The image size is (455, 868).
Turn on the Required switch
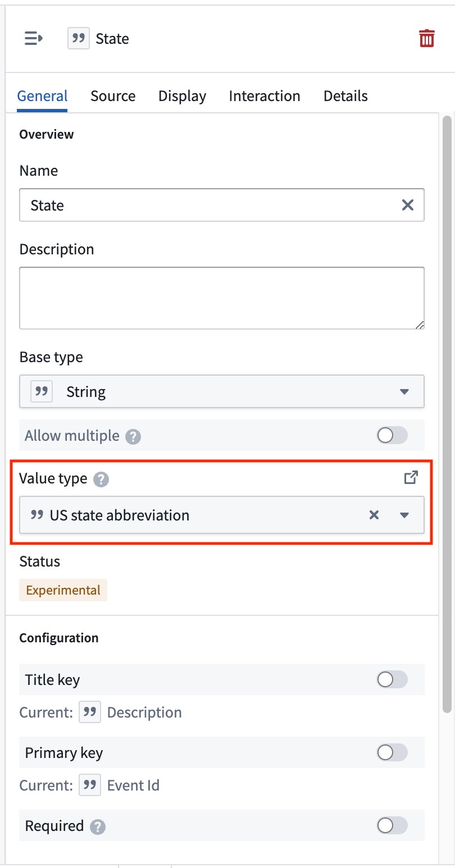click(x=392, y=825)
